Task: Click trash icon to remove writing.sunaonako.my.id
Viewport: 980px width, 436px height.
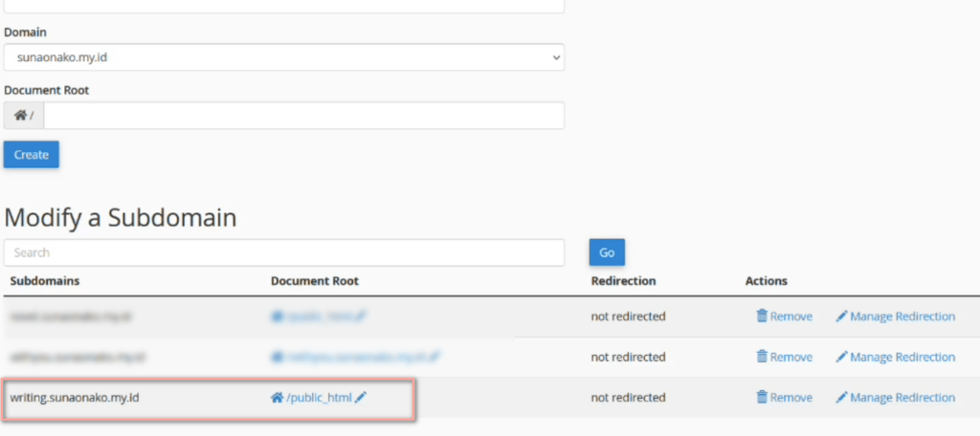Action: 762,398
